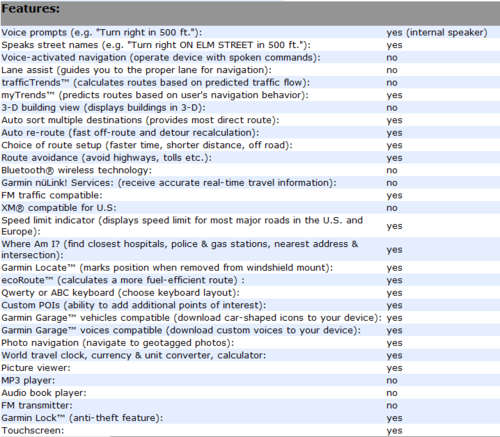Screen dimensions: 500x437
Task: Click 'Garmin Garage voices compatible' label
Action: 181,330
